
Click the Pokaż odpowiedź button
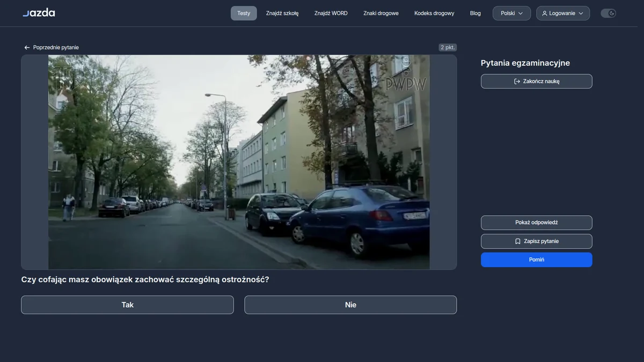point(537,223)
